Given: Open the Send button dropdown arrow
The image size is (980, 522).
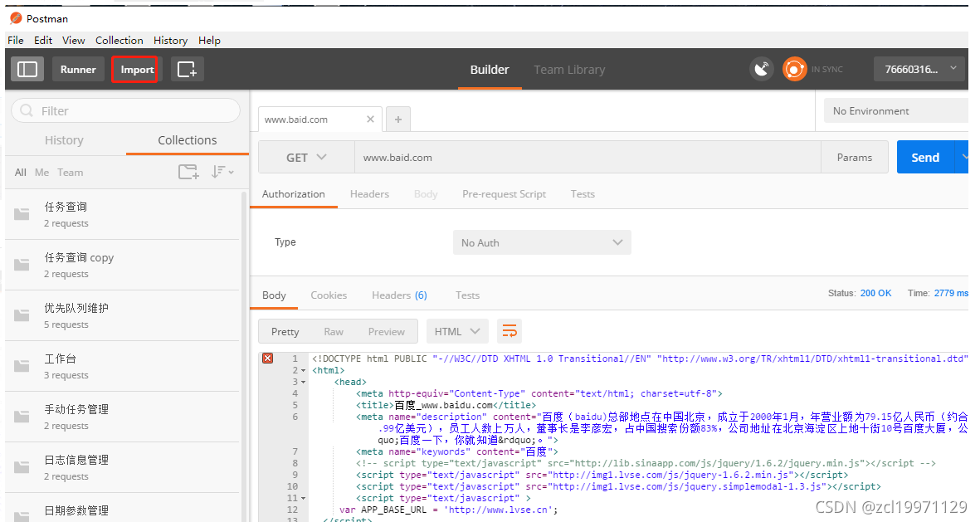Looking at the screenshot, I should (x=963, y=157).
